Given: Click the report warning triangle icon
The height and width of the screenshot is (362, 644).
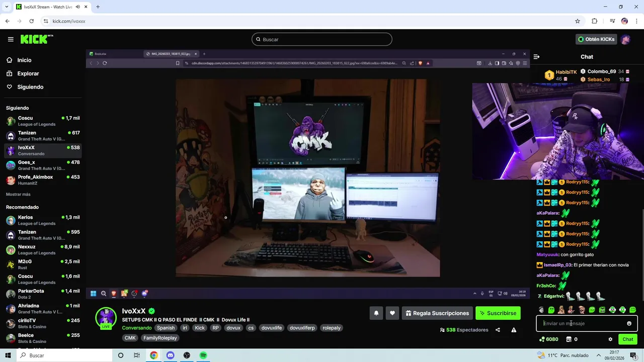Looking at the screenshot, I should coord(514,330).
